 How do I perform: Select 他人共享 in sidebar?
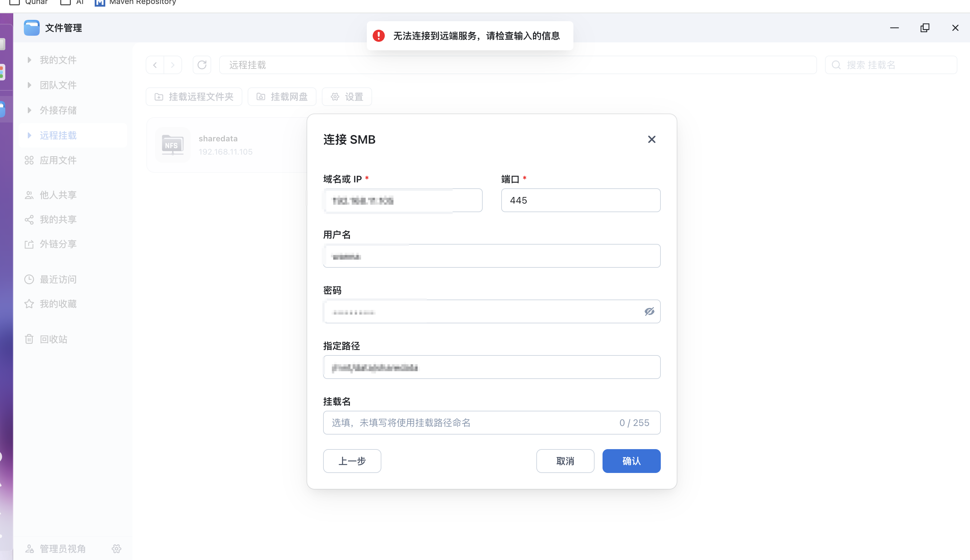tap(58, 195)
